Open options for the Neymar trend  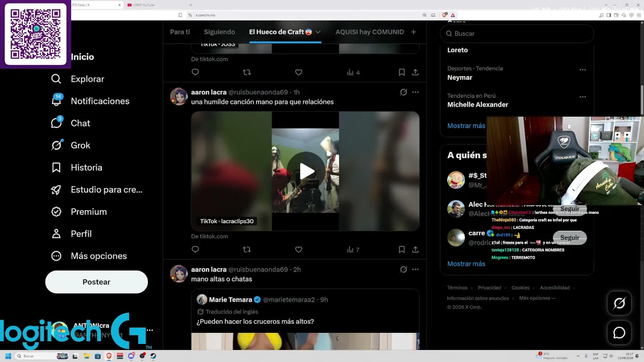point(583,69)
